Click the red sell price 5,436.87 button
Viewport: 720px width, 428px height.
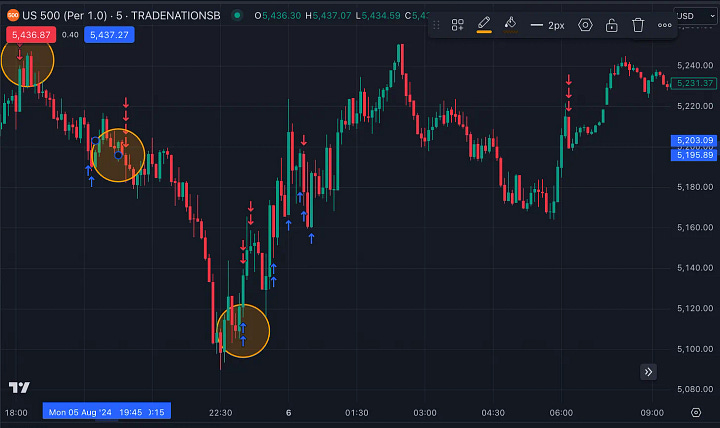coord(31,35)
